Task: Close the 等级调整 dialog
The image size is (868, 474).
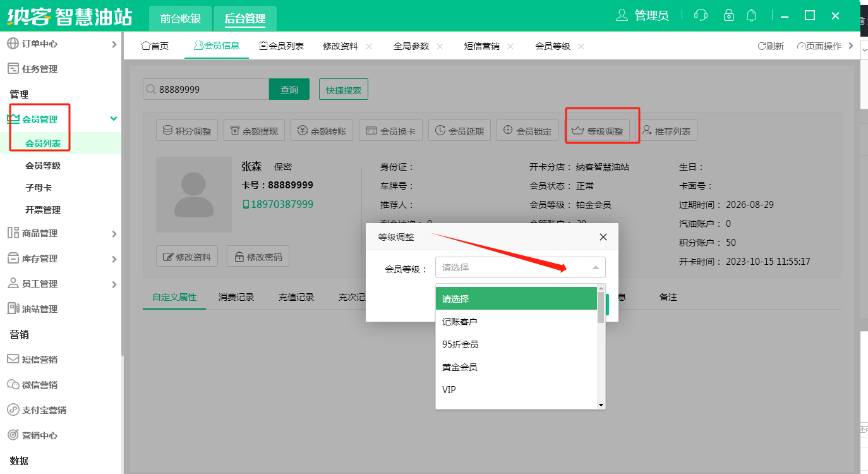Action: (x=603, y=237)
